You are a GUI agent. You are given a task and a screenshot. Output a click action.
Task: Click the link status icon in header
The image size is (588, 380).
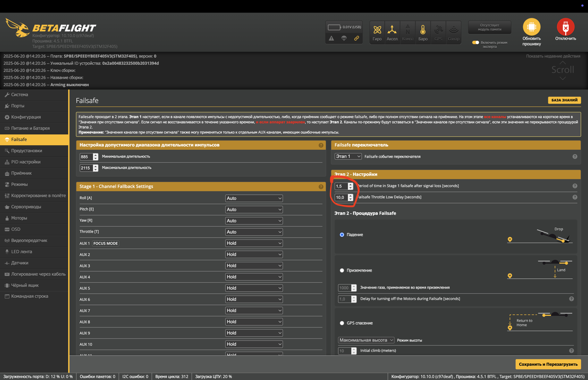pyautogui.click(x=357, y=38)
